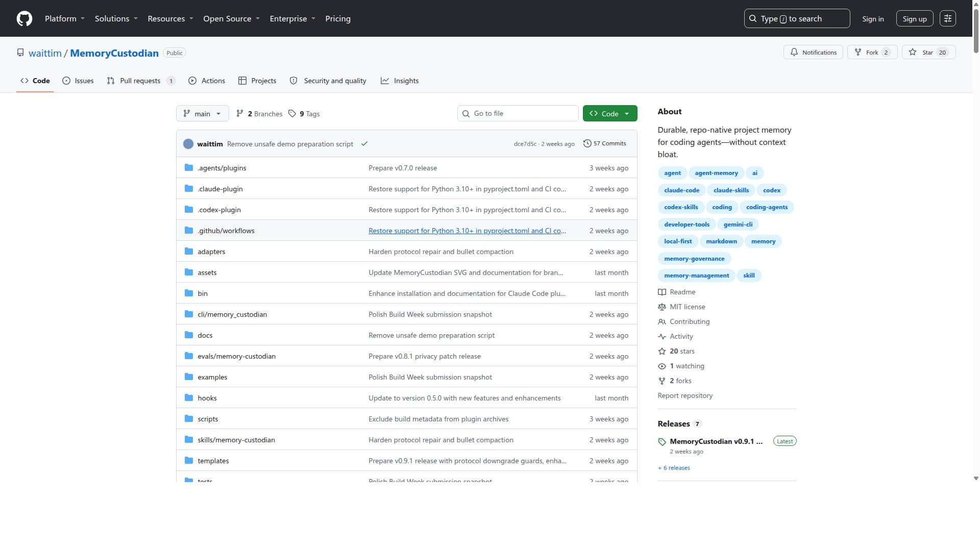Click the book icon next to Readme
The height and width of the screenshot is (551, 980).
pyautogui.click(x=662, y=292)
